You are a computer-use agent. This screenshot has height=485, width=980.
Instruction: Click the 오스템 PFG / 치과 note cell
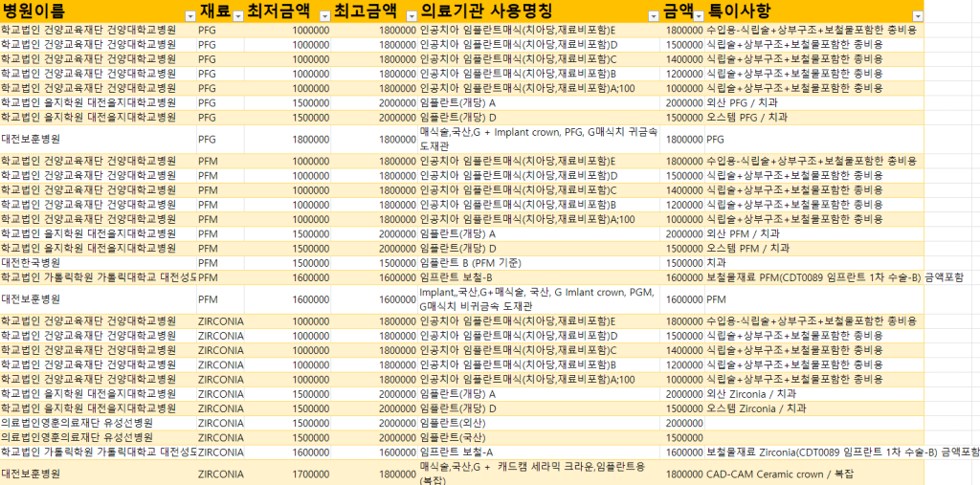click(x=814, y=118)
